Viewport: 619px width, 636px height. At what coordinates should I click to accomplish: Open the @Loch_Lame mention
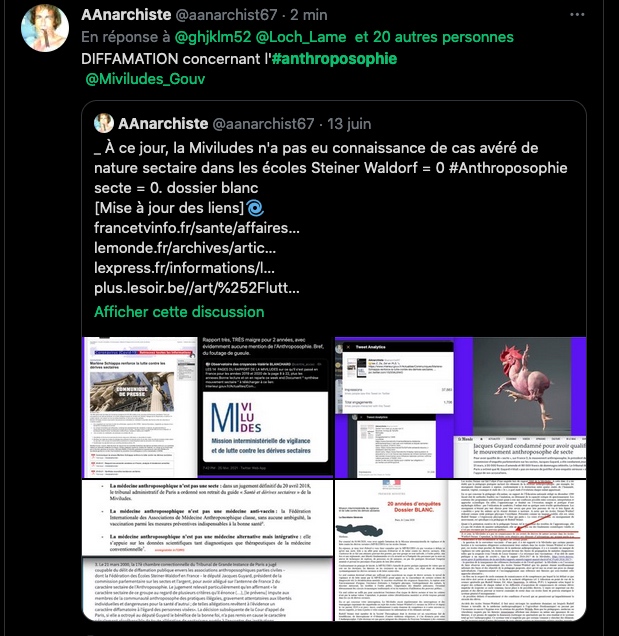(301, 37)
